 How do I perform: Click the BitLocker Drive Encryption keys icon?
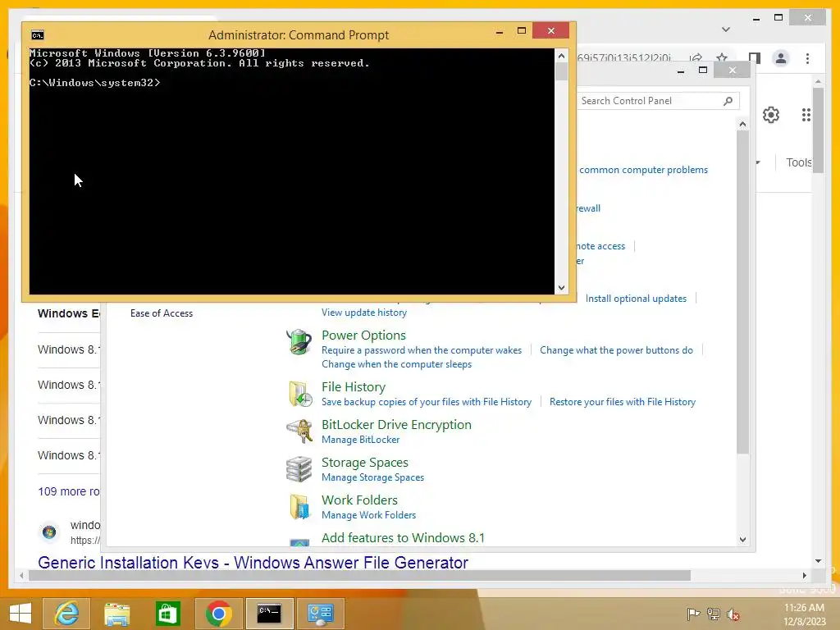tap(299, 431)
